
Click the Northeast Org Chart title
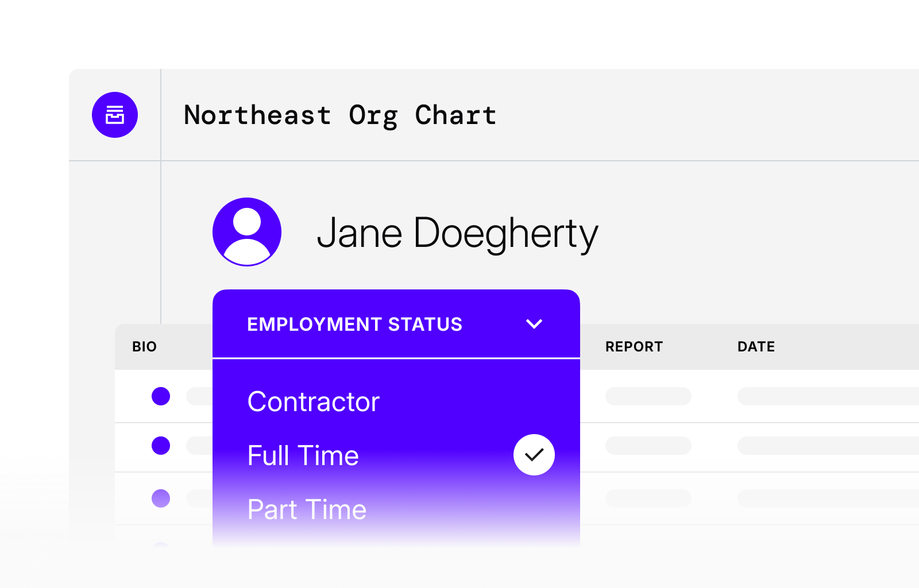pos(340,115)
